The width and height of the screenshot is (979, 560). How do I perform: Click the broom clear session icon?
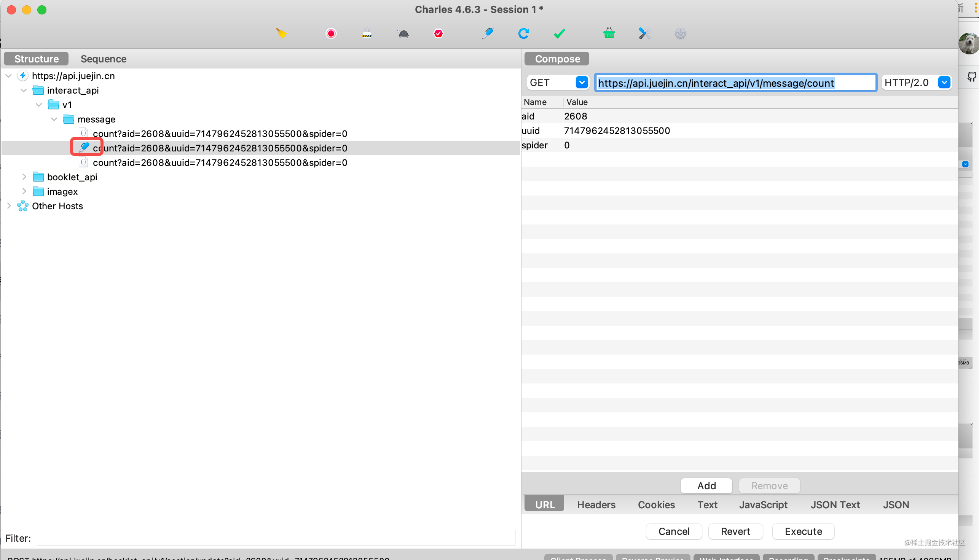pos(281,33)
